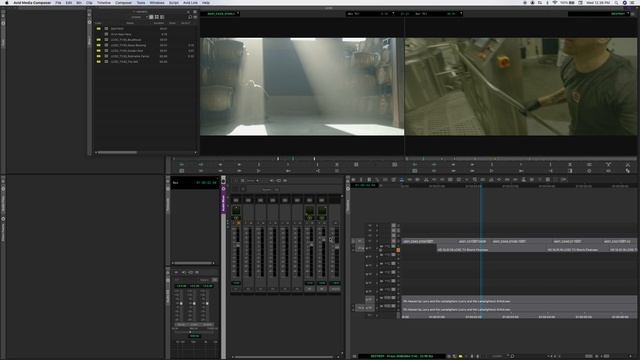The width and height of the screenshot is (640, 360).
Task: Select the first video clip in the timeline
Action: 419,241
